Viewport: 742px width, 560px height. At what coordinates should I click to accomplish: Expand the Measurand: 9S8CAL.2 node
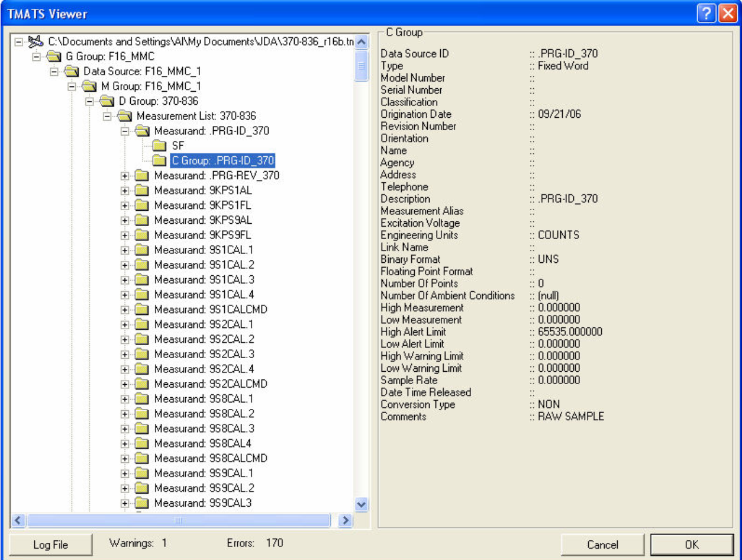tap(125, 413)
